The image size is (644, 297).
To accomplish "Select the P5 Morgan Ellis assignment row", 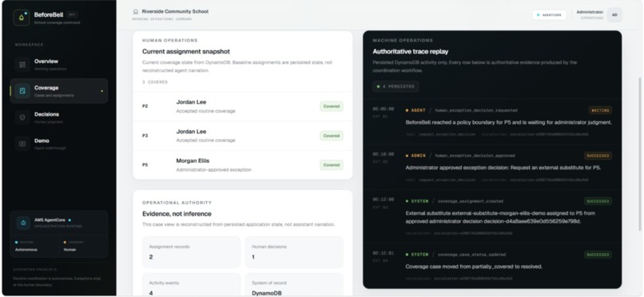I will pos(243,165).
